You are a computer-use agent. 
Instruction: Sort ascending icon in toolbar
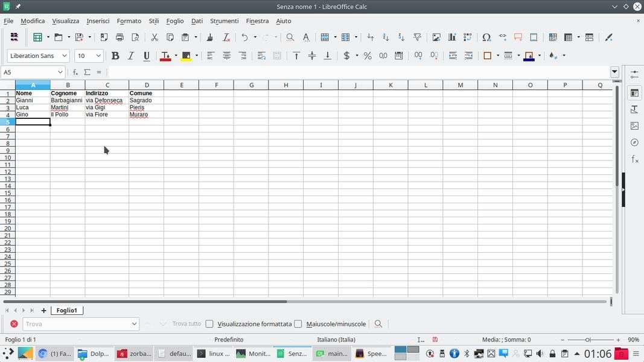(x=386, y=37)
